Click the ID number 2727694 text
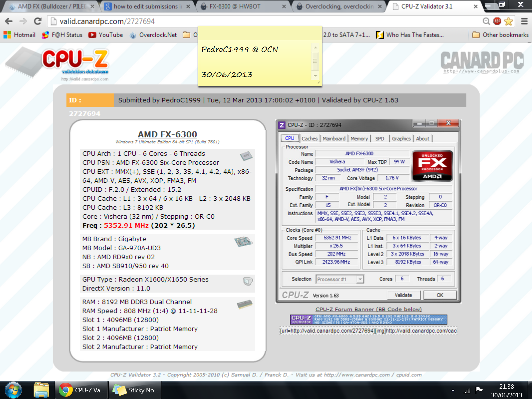Image resolution: width=532 pixels, height=399 pixels. click(x=85, y=114)
